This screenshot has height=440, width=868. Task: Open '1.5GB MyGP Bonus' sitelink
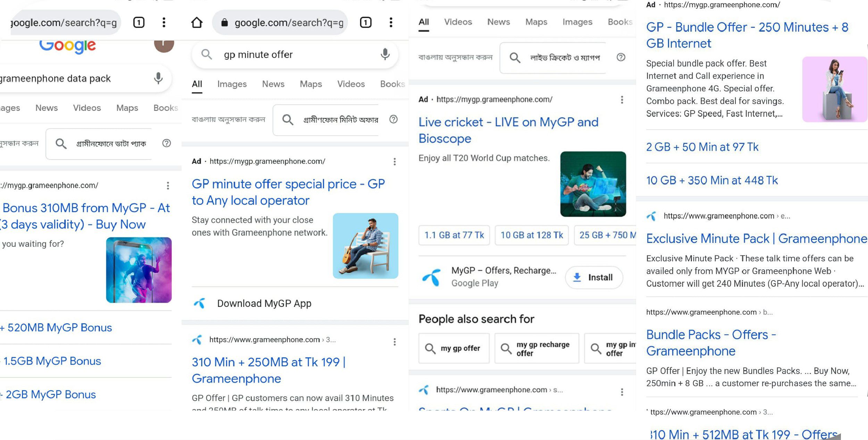tap(51, 361)
